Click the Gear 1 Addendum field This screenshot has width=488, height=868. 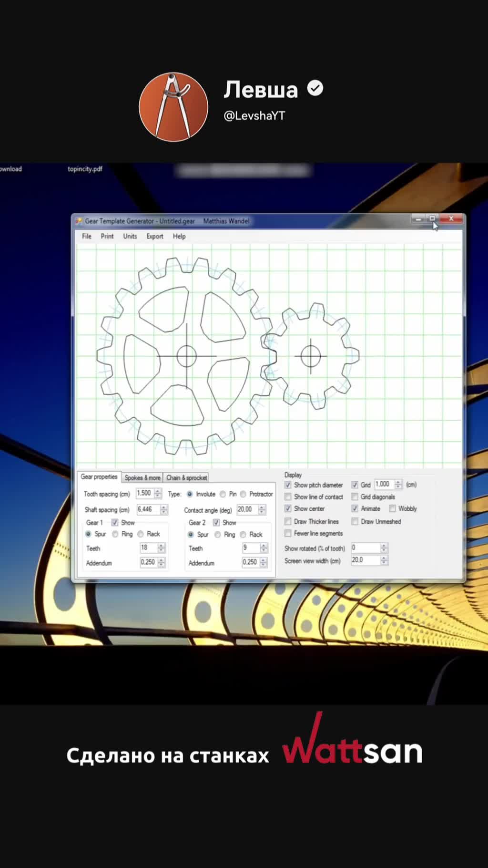point(148,562)
